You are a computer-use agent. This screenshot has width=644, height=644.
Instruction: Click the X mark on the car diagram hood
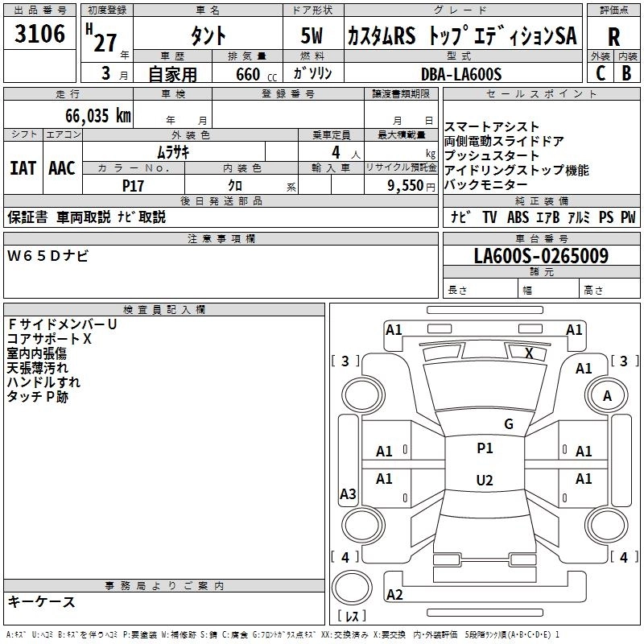pos(529,353)
